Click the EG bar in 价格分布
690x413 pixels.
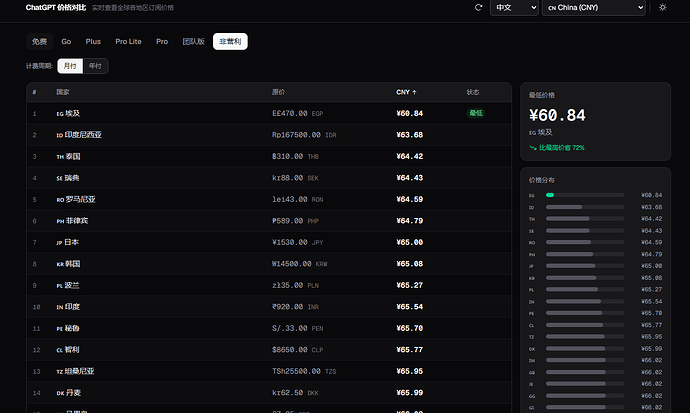coord(585,195)
